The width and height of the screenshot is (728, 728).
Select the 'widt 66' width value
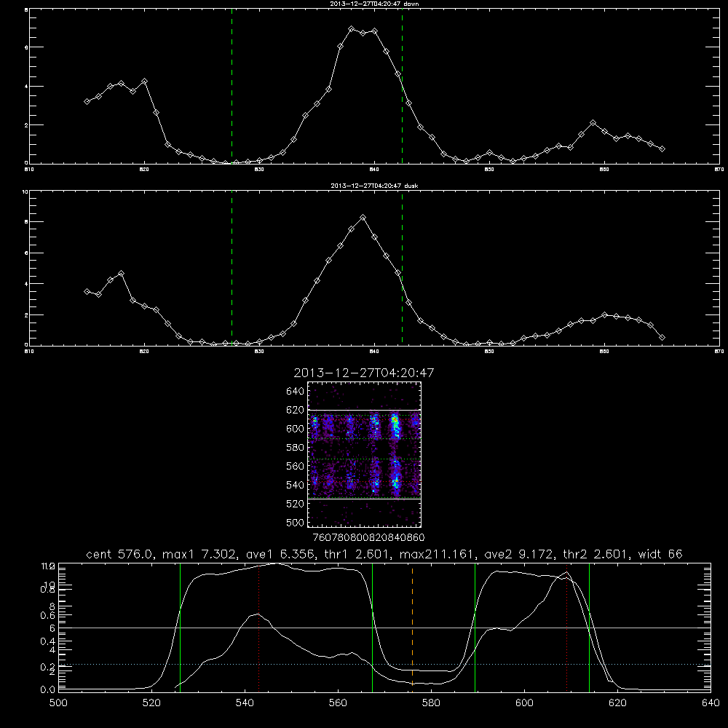660,554
